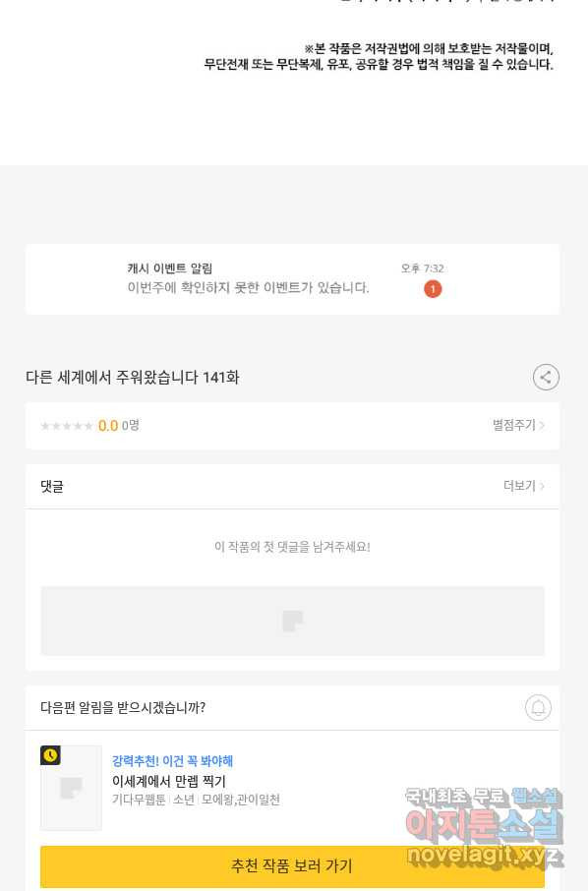Click the recommended work cover thumbnail
Image resolution: width=588 pixels, height=891 pixels.
point(71,788)
